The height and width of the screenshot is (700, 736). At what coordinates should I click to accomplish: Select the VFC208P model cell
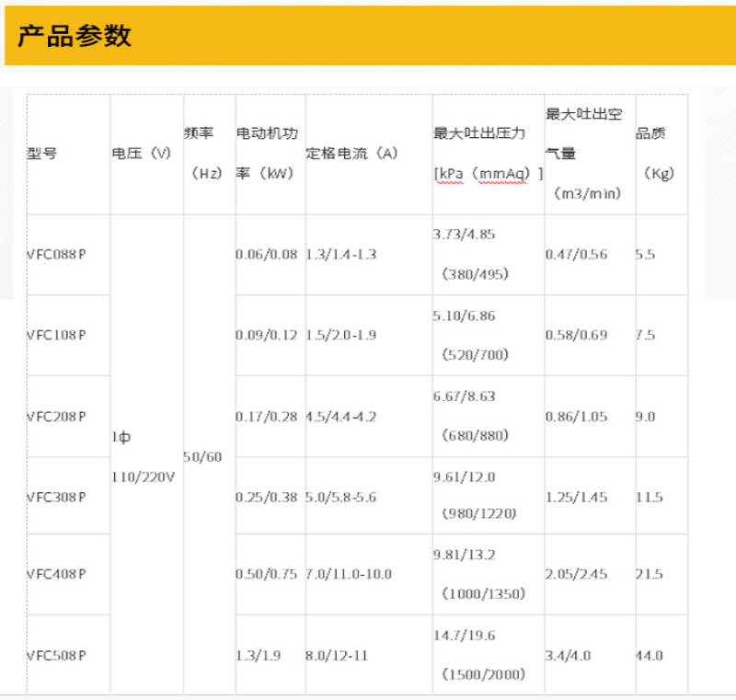coord(56,417)
